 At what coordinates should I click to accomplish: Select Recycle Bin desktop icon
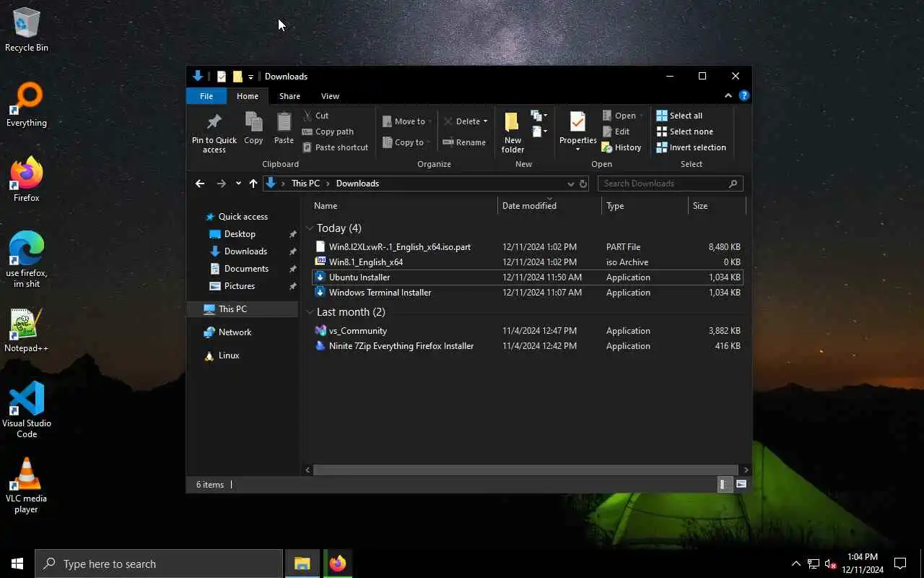27,30
